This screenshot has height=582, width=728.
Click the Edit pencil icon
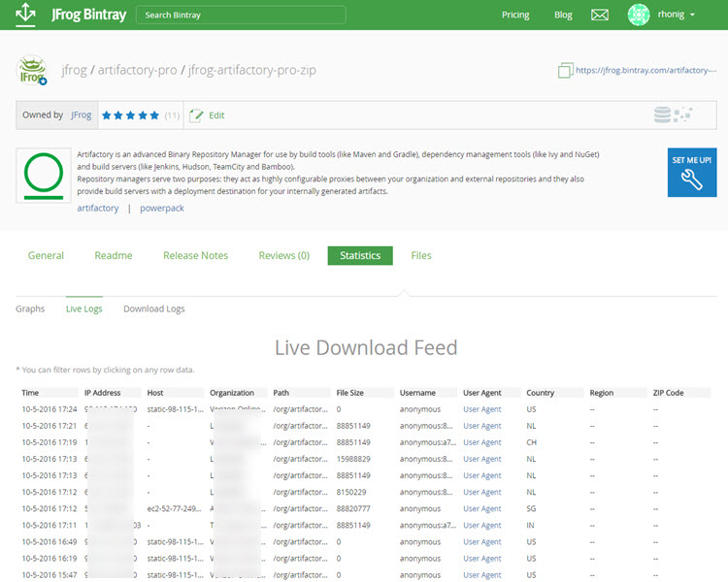[197, 115]
